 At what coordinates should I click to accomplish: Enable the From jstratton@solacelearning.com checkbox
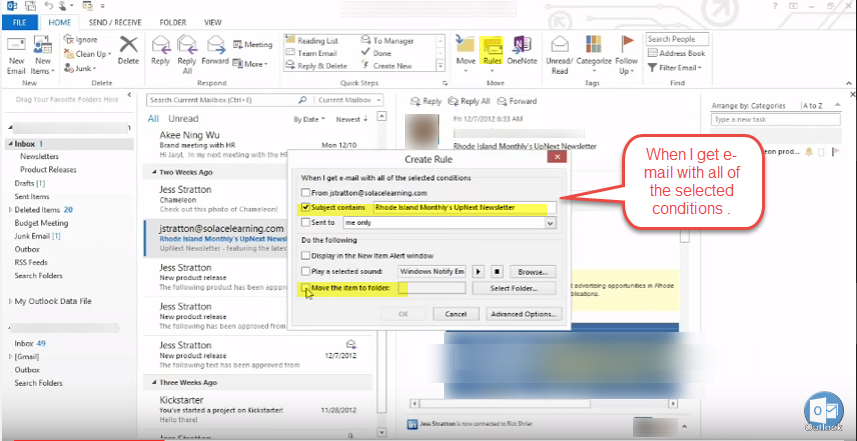click(x=307, y=192)
